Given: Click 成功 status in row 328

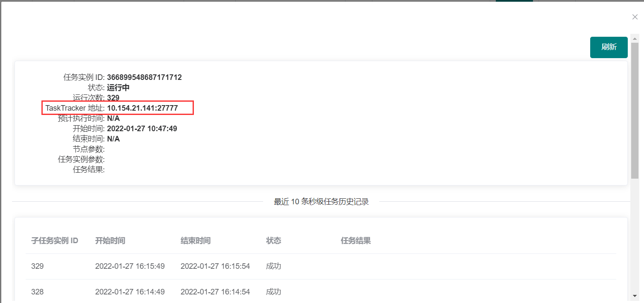Looking at the screenshot, I should [274, 292].
